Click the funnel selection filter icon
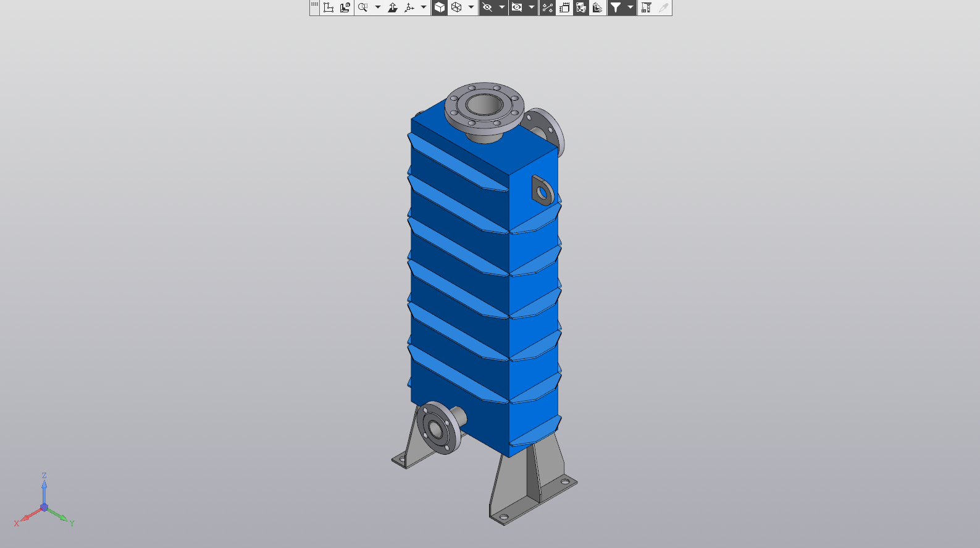 (616, 7)
